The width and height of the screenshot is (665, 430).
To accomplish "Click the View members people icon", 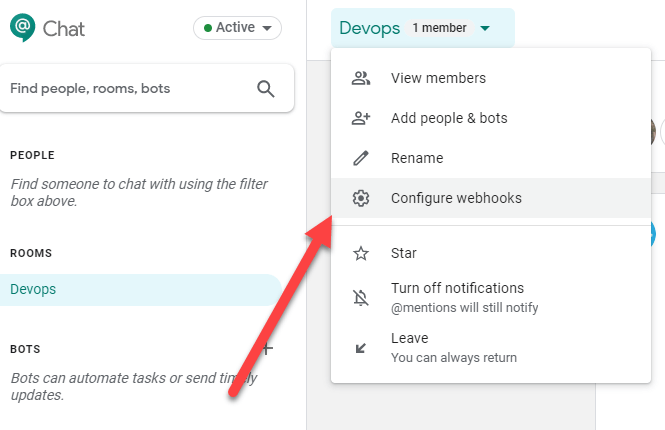I will click(361, 78).
